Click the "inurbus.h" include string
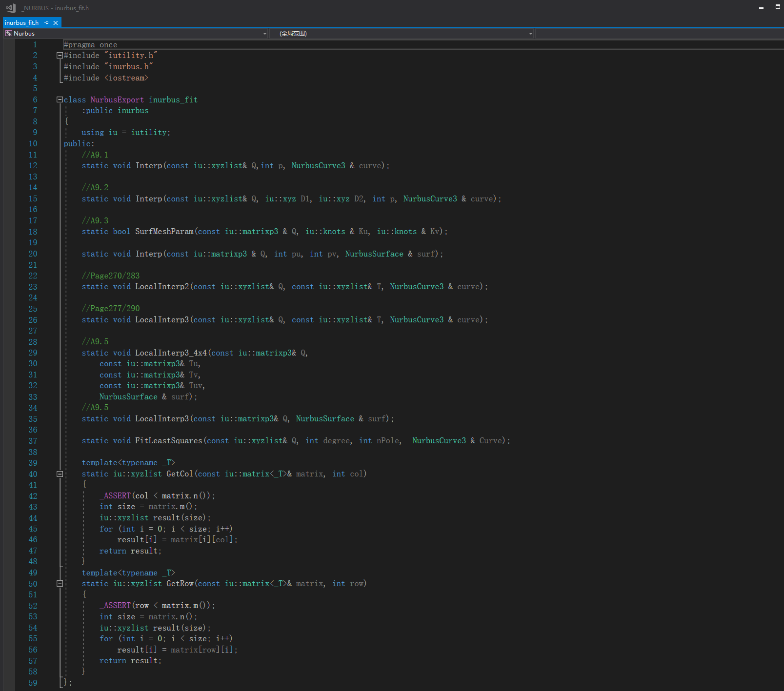Image resolution: width=784 pixels, height=691 pixels. 128,67
